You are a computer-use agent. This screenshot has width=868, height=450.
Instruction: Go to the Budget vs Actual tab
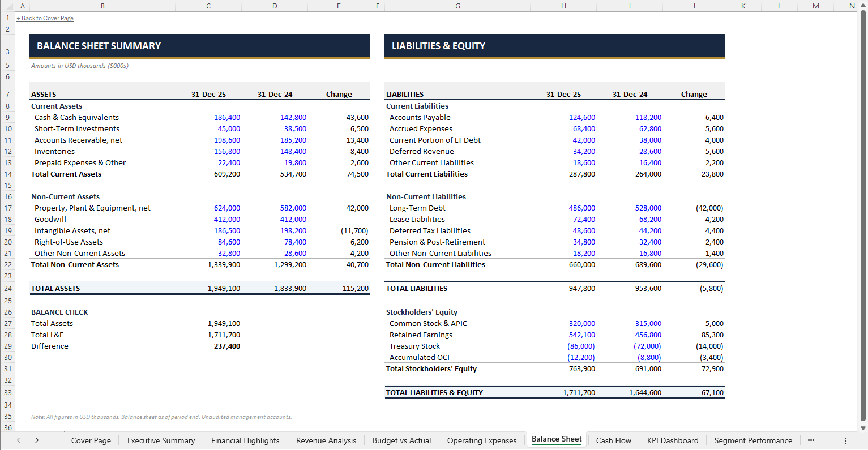click(x=401, y=440)
